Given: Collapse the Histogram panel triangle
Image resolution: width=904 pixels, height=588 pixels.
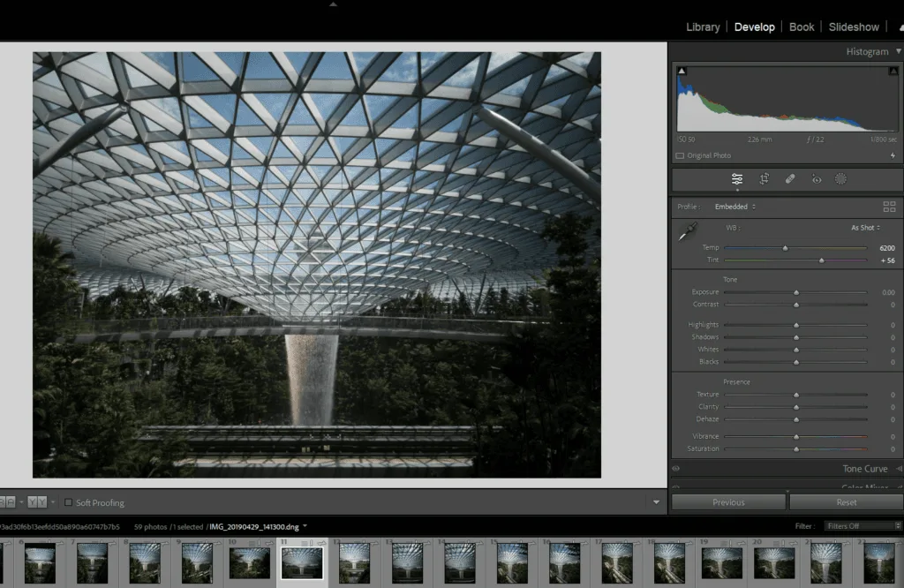Looking at the screenshot, I should [x=898, y=51].
